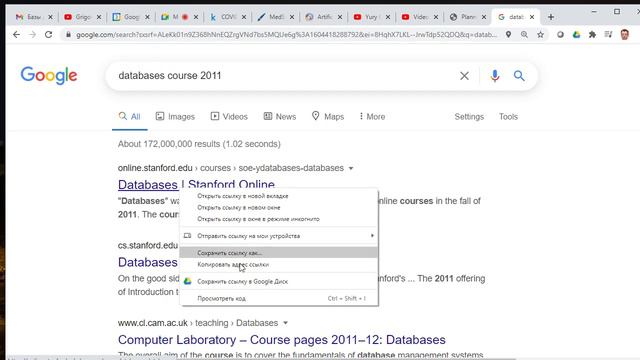Image resolution: width=640 pixels, height=360 pixels.
Task: Go back using the browser back arrow
Action: [x=16, y=35]
